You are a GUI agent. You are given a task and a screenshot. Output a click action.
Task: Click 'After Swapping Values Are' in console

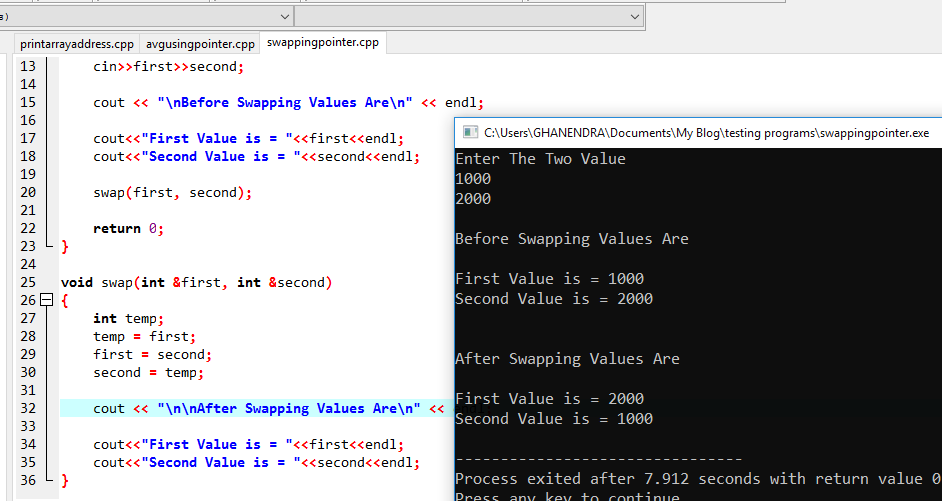(568, 359)
